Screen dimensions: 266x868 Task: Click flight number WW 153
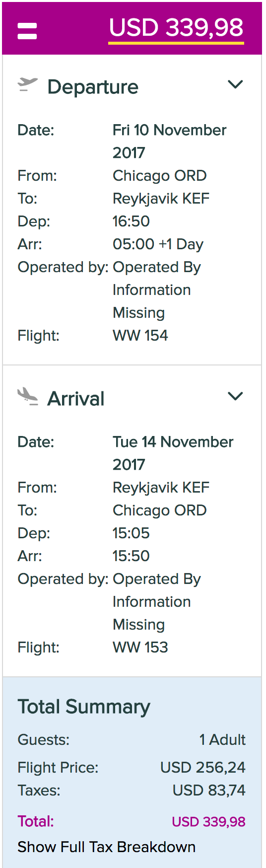140,647
